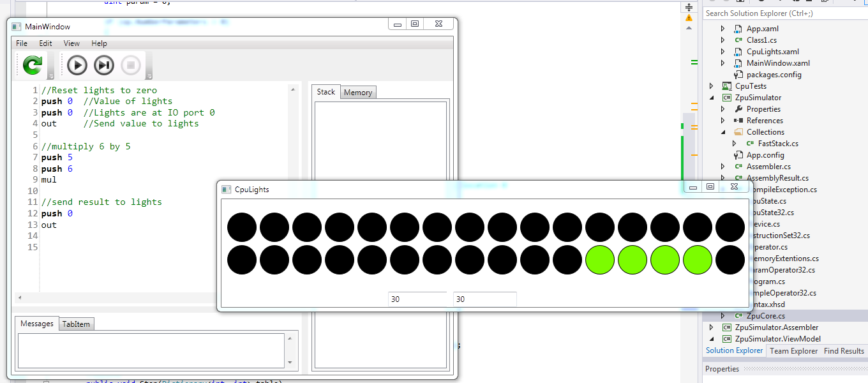Click the fourth green light in bottom row
This screenshot has height=383, width=868.
698,260
